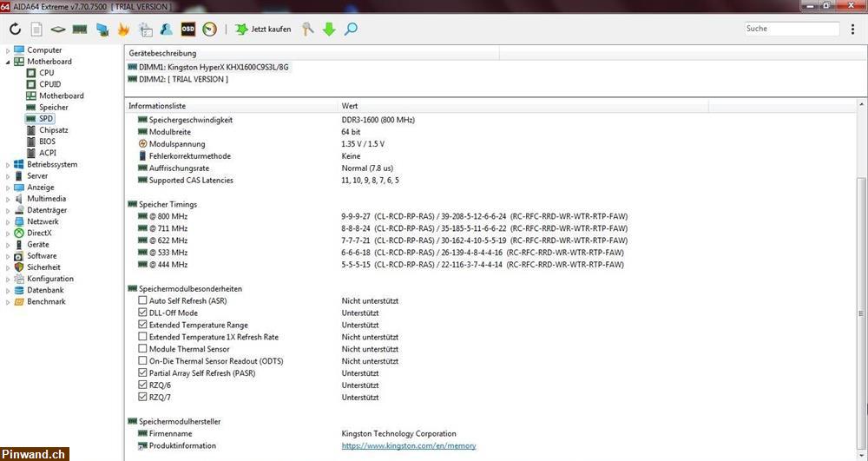Toggle DLL-Off Mode checkbox
This screenshot has width=868, height=461.
point(143,313)
